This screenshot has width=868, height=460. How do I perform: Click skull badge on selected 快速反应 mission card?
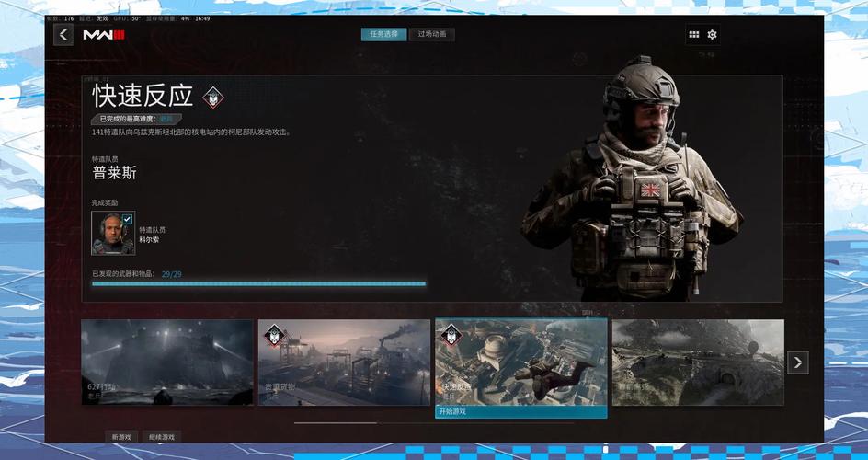click(x=451, y=335)
